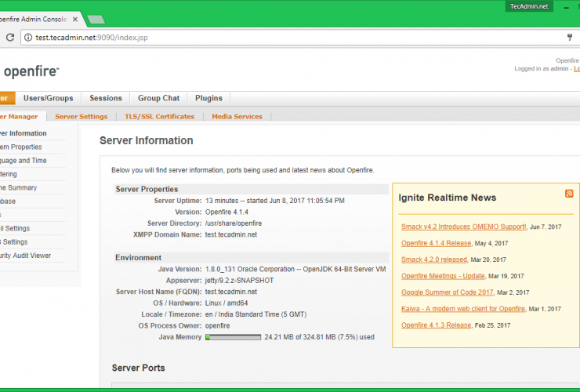Open Media Services section
The width and height of the screenshot is (580, 392).
(237, 117)
